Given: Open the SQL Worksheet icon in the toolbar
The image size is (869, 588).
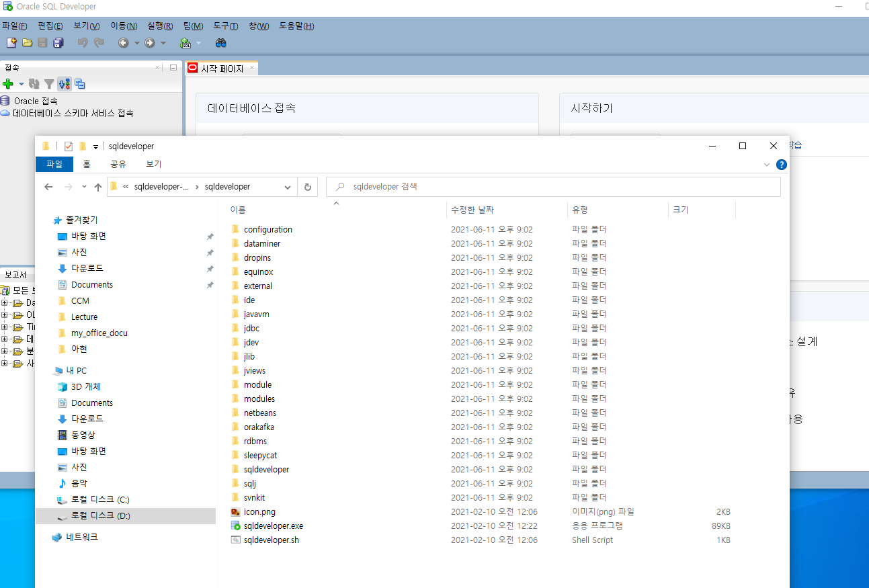Looking at the screenshot, I should [x=185, y=43].
